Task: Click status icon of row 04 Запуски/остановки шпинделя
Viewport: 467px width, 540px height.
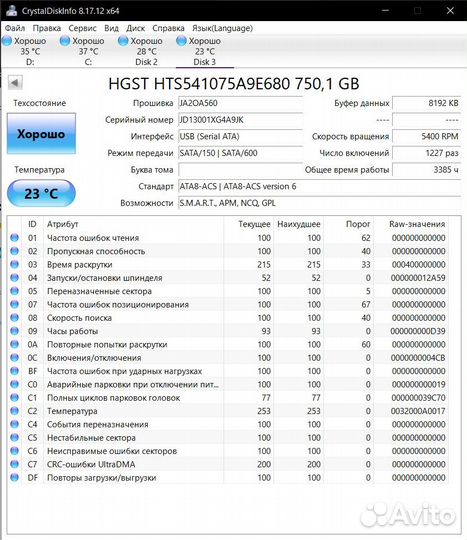Action: point(14,278)
